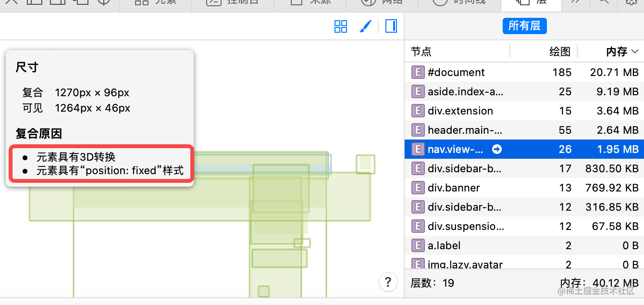Click element icon for img.lazy.avatar row
The height and width of the screenshot is (305, 644).
[418, 264]
